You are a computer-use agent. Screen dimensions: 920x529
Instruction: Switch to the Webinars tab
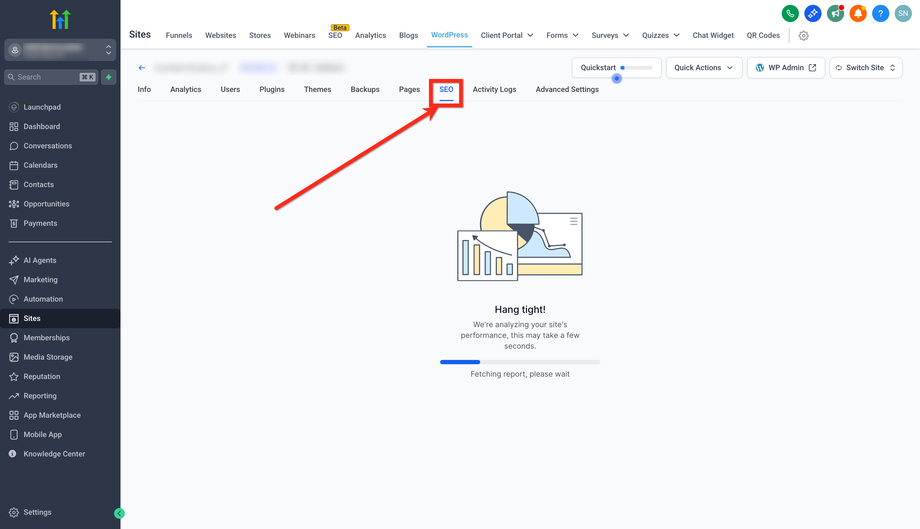[x=299, y=35]
